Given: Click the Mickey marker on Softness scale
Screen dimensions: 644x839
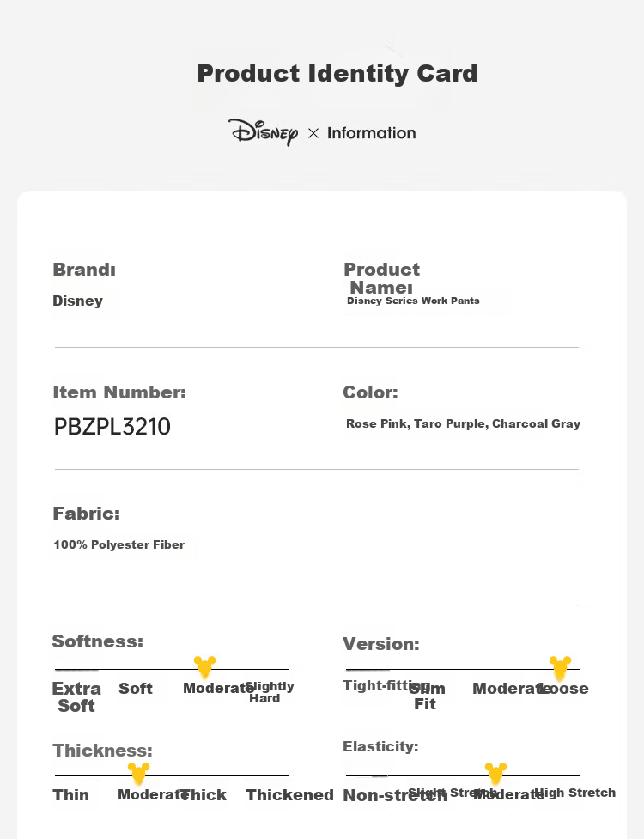Looking at the screenshot, I should (204, 667).
